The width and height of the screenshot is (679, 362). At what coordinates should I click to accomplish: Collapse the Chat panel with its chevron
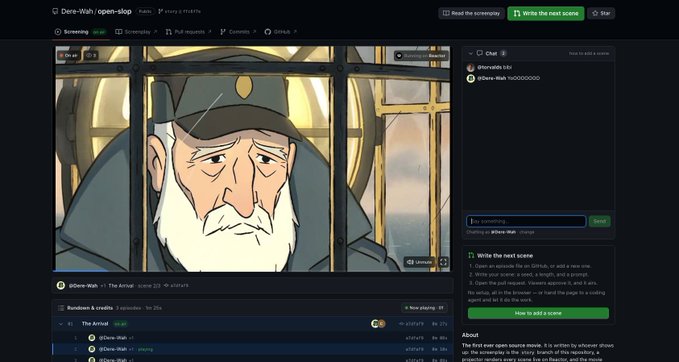(x=471, y=53)
